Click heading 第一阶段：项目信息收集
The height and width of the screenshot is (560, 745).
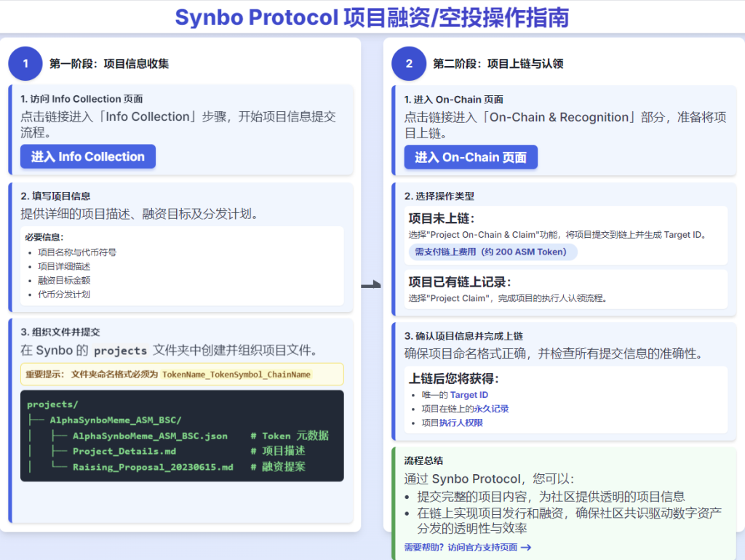[109, 64]
